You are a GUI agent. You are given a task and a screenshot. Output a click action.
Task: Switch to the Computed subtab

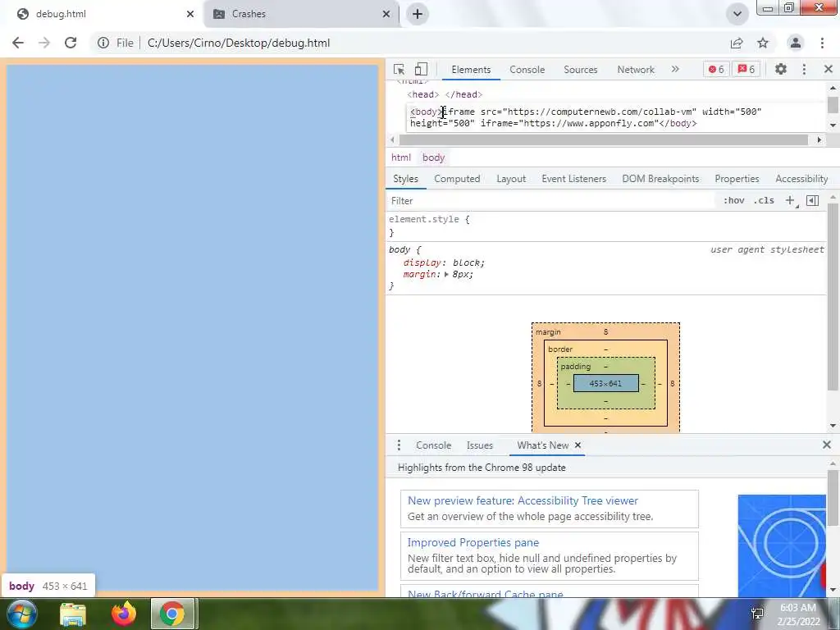click(x=457, y=179)
